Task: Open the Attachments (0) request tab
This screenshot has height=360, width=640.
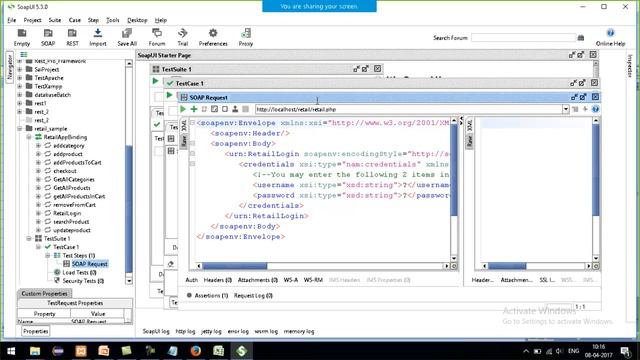Action: tap(258, 280)
